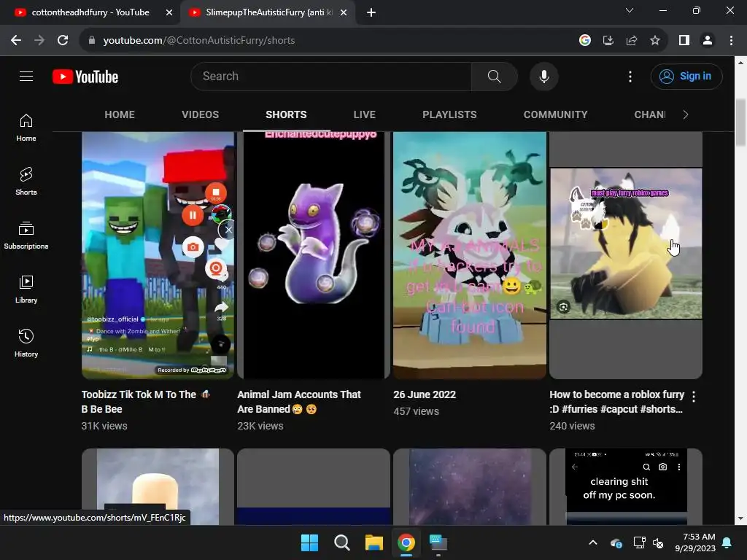Open Library in the left sidebar
The height and width of the screenshot is (560, 747).
click(x=26, y=289)
